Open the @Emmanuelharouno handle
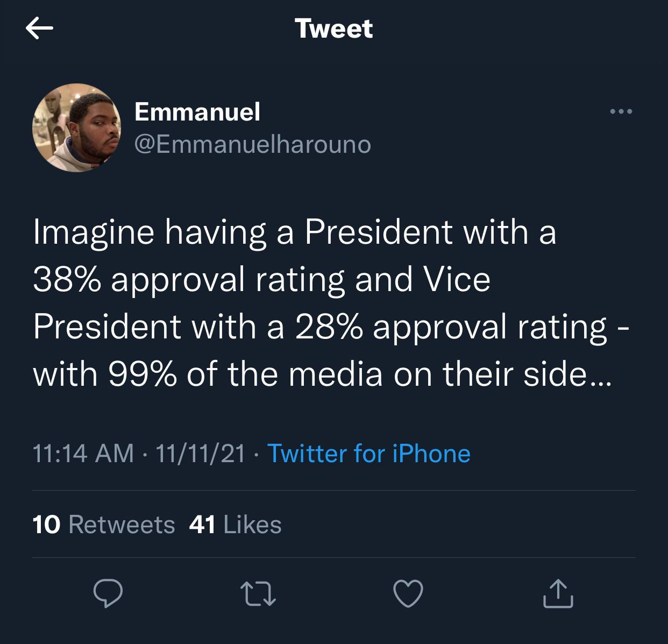 (x=252, y=144)
